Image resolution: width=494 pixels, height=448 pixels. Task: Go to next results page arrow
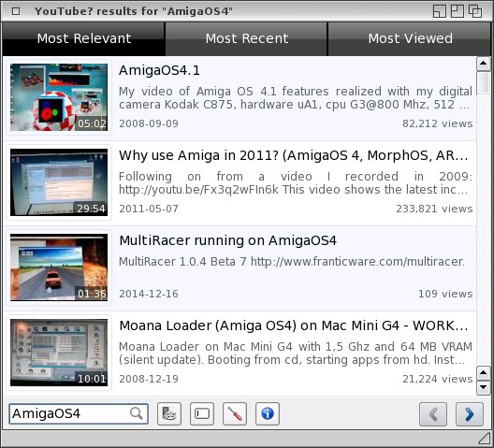click(x=470, y=414)
